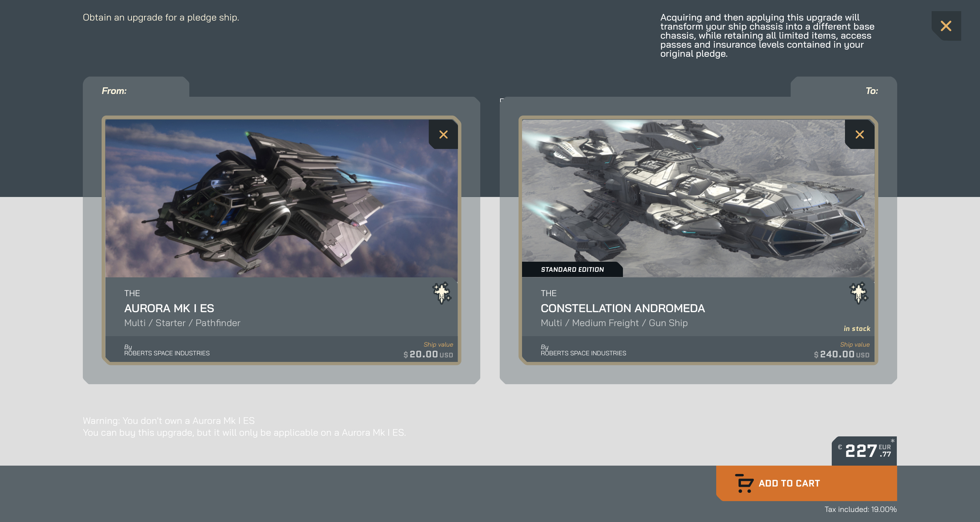Click the RSI badge icon on Constellation card
The width and height of the screenshot is (980, 522).
pyautogui.click(x=858, y=293)
